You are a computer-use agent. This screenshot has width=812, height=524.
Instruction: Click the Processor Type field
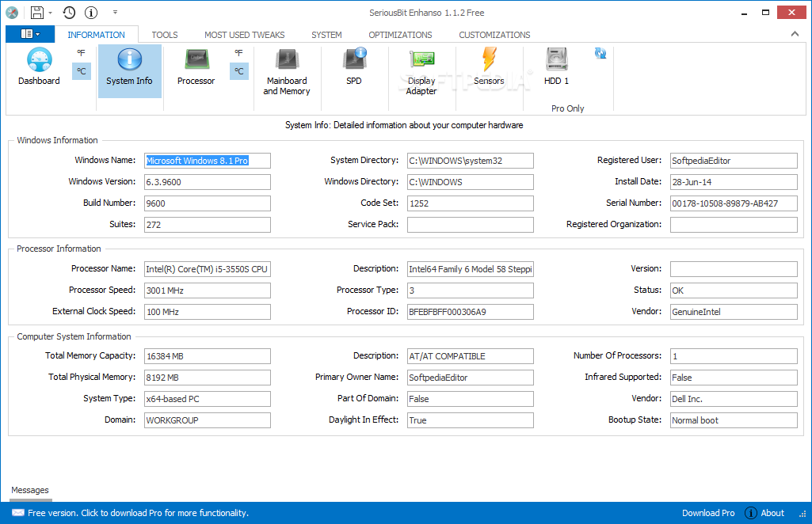click(x=471, y=290)
